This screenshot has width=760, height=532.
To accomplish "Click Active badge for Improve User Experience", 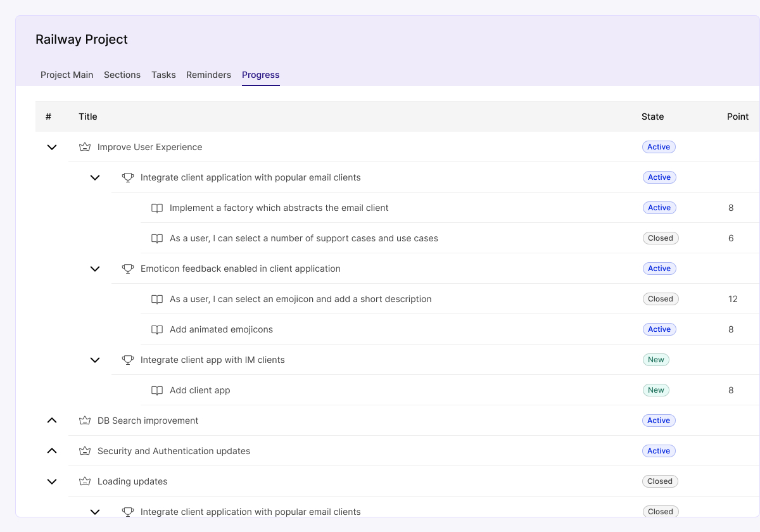I will (659, 147).
